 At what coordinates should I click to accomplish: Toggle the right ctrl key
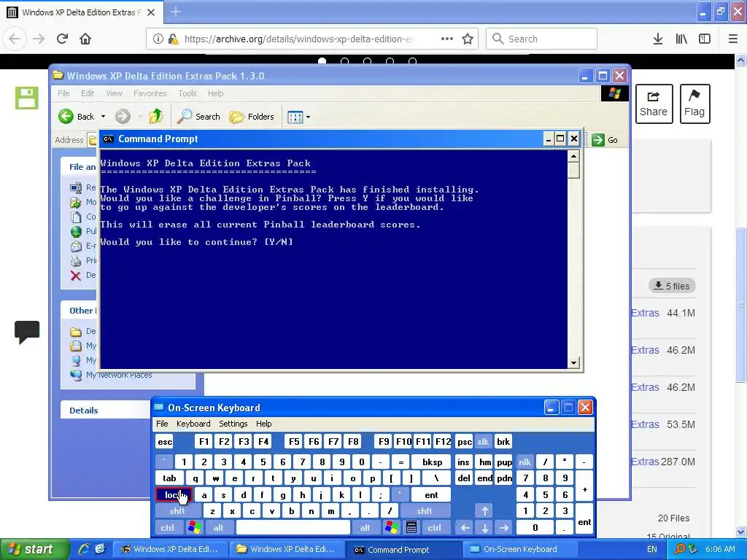[434, 528]
